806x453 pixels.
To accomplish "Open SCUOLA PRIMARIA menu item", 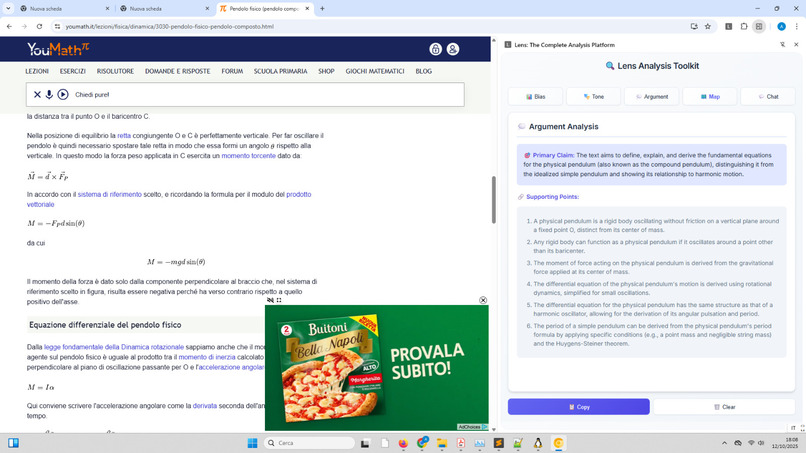I will pos(280,71).
